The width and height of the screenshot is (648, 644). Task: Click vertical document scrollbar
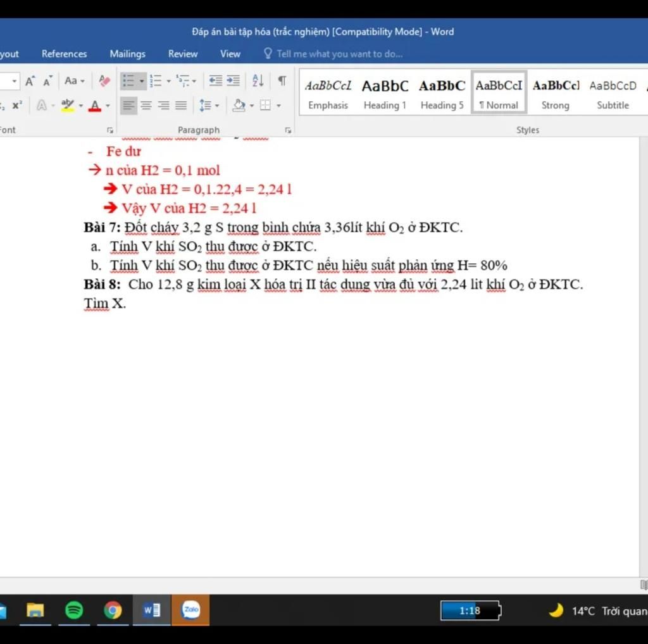pos(644,357)
